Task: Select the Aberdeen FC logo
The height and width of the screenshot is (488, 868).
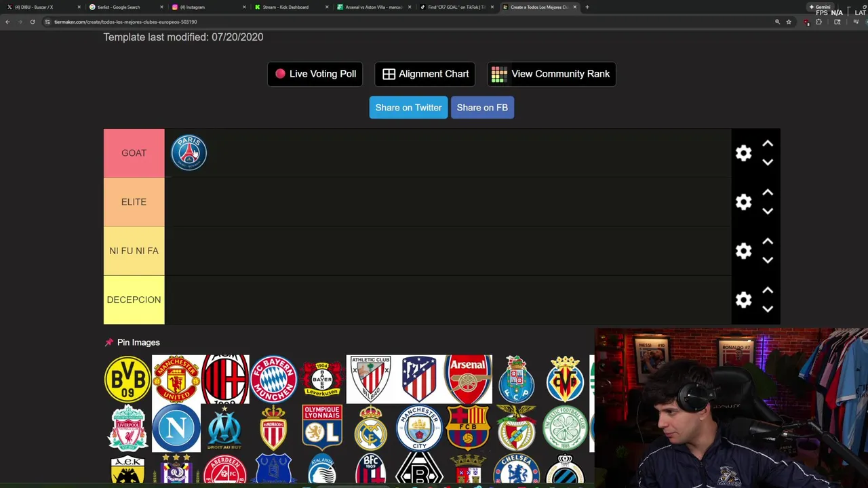Action: [225, 469]
